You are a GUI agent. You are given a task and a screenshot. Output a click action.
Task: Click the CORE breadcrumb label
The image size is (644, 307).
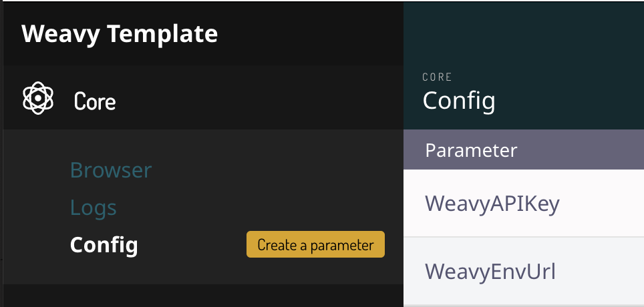(x=438, y=77)
